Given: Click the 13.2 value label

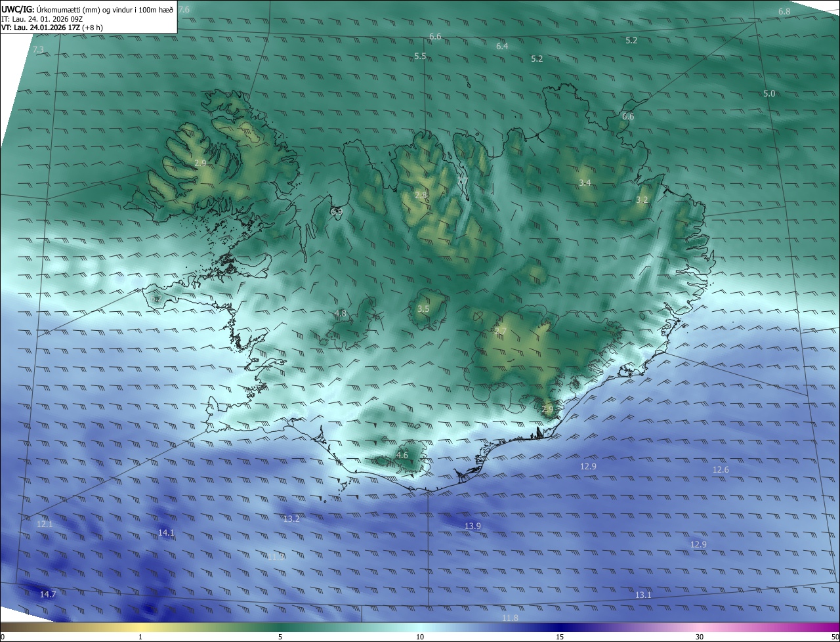Looking at the screenshot, I should tap(291, 519).
